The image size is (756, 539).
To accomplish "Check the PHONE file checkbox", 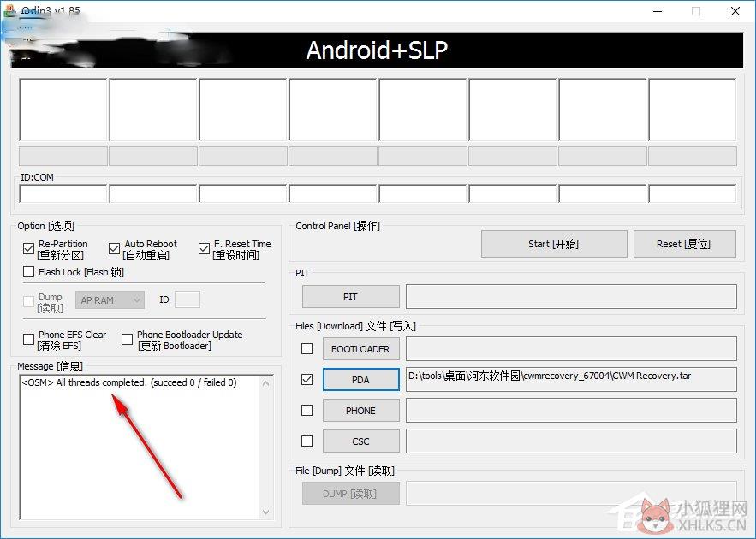I will coord(307,411).
